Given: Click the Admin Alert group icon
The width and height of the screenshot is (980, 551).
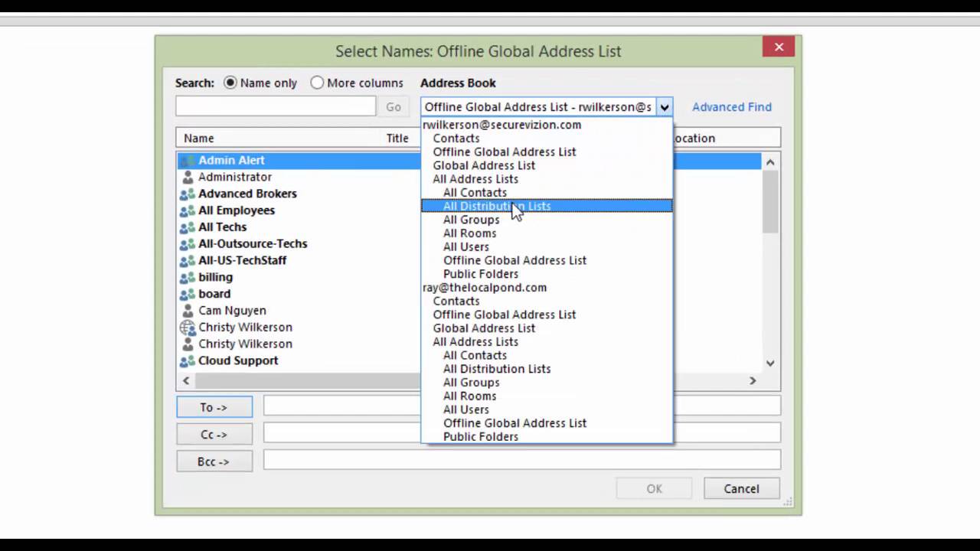Looking at the screenshot, I should pyautogui.click(x=187, y=161).
